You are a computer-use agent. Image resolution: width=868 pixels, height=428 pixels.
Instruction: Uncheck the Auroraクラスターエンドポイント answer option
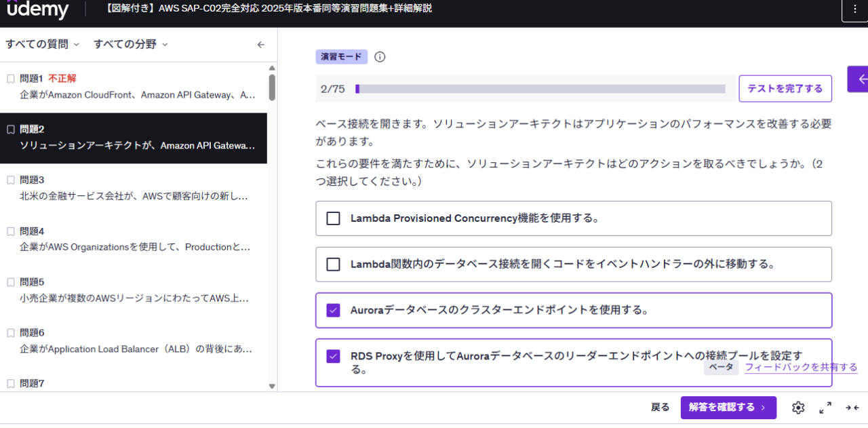[x=333, y=309]
